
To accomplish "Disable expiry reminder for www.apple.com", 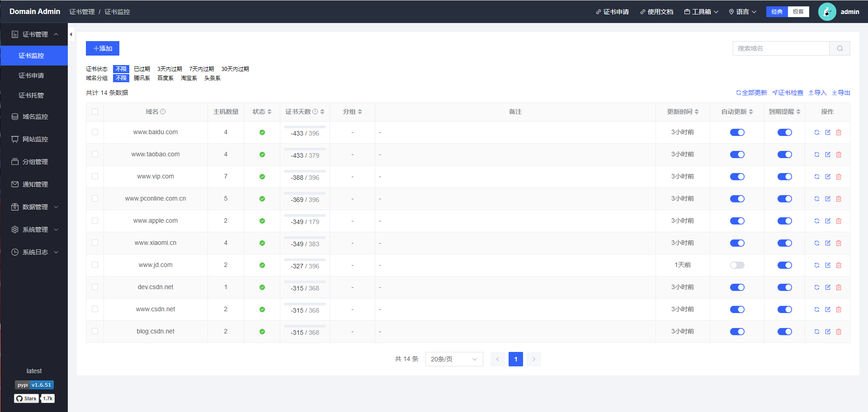I will tap(784, 221).
